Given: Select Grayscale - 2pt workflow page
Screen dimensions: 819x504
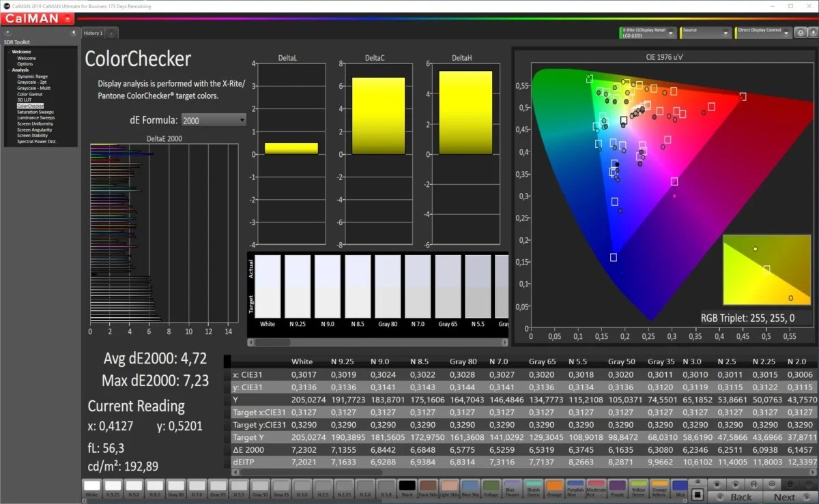Looking at the screenshot, I should coord(31,82).
